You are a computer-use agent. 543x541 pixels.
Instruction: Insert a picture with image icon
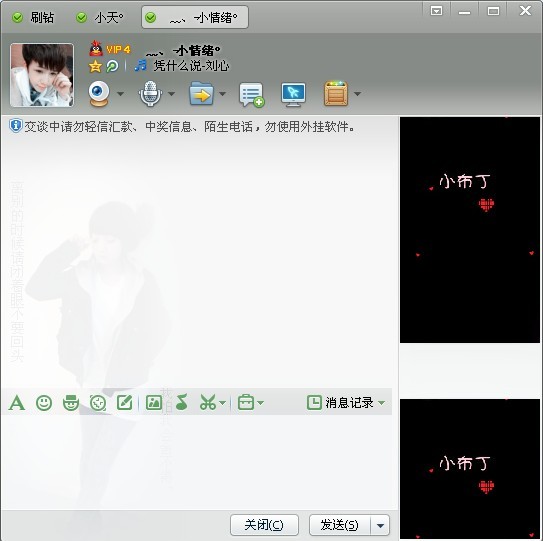154,403
